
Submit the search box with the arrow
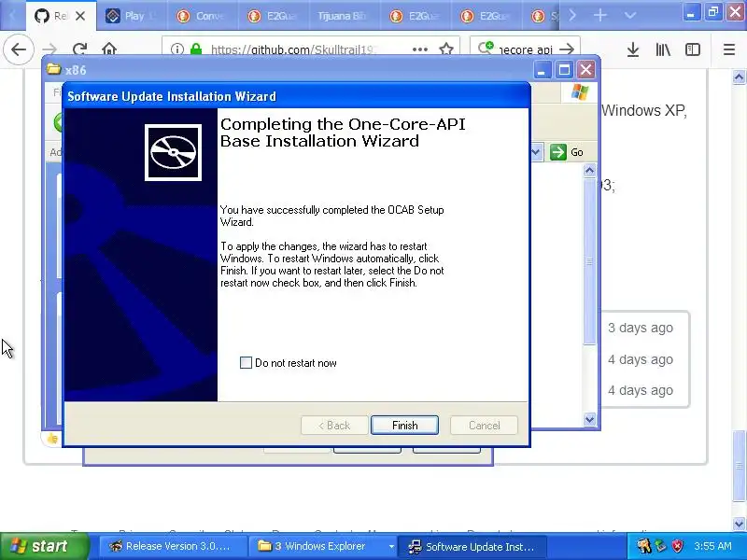click(567, 49)
